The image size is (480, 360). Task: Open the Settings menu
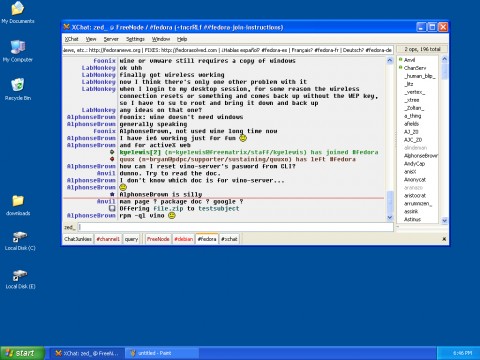(135, 39)
